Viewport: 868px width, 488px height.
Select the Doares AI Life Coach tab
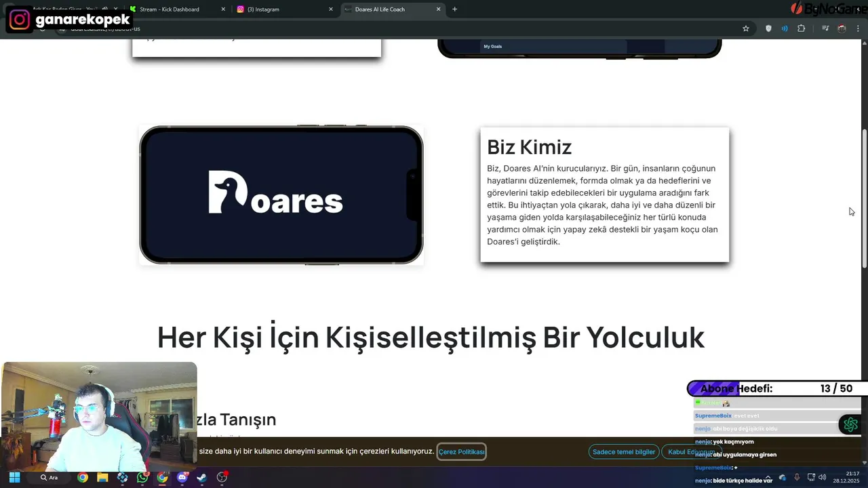[393, 9]
